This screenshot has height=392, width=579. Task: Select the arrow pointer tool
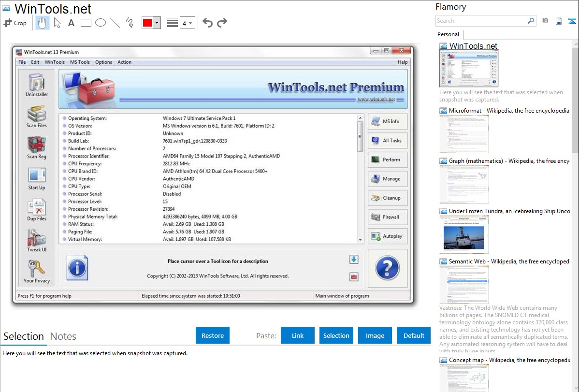click(57, 23)
